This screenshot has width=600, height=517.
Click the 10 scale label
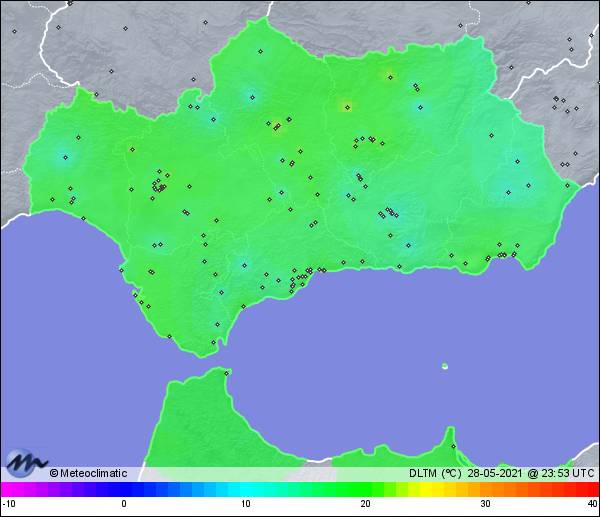click(246, 504)
